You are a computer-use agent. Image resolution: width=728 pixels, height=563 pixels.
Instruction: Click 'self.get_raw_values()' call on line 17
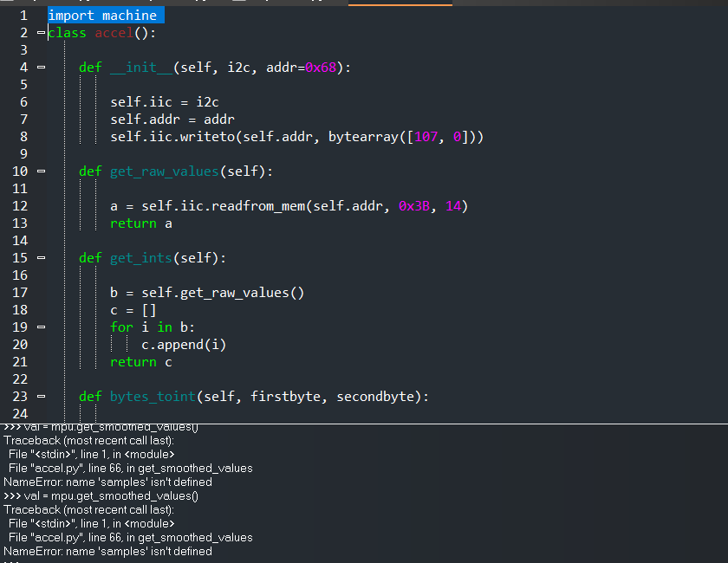coord(223,293)
